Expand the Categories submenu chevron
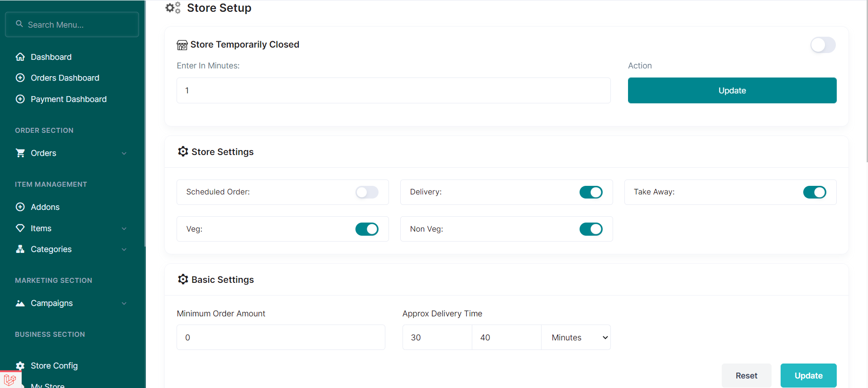The height and width of the screenshot is (388, 868). (124, 249)
